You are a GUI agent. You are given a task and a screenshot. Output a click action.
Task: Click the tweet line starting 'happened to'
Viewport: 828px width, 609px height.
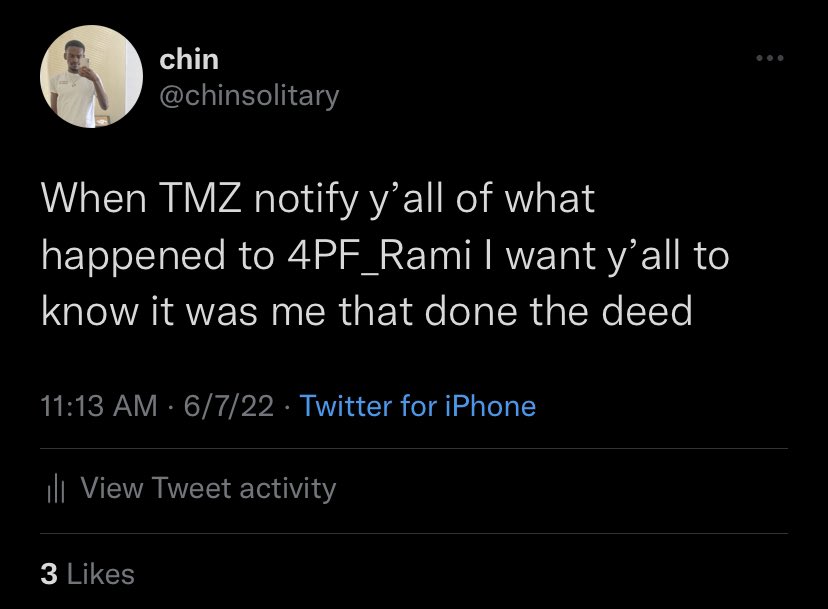pos(385,257)
